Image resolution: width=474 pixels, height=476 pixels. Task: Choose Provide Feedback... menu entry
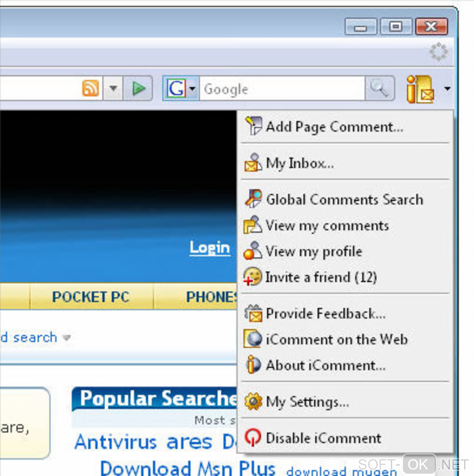[345, 313]
